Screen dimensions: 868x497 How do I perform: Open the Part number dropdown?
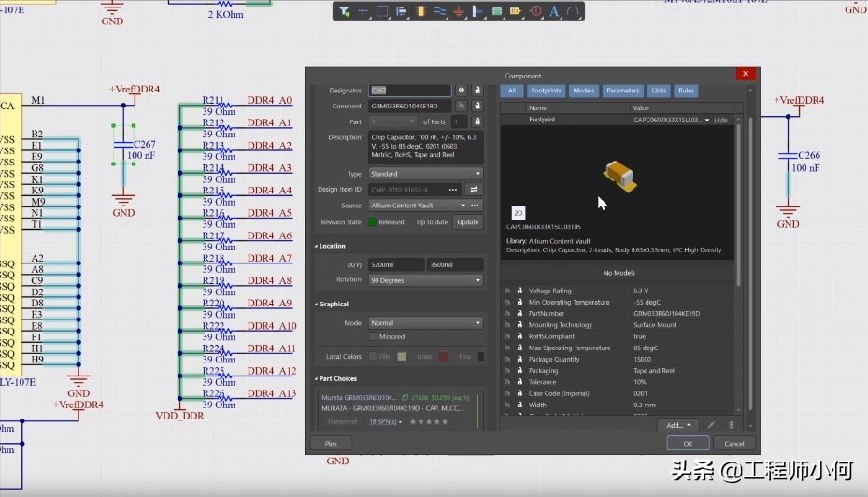pyautogui.click(x=392, y=121)
